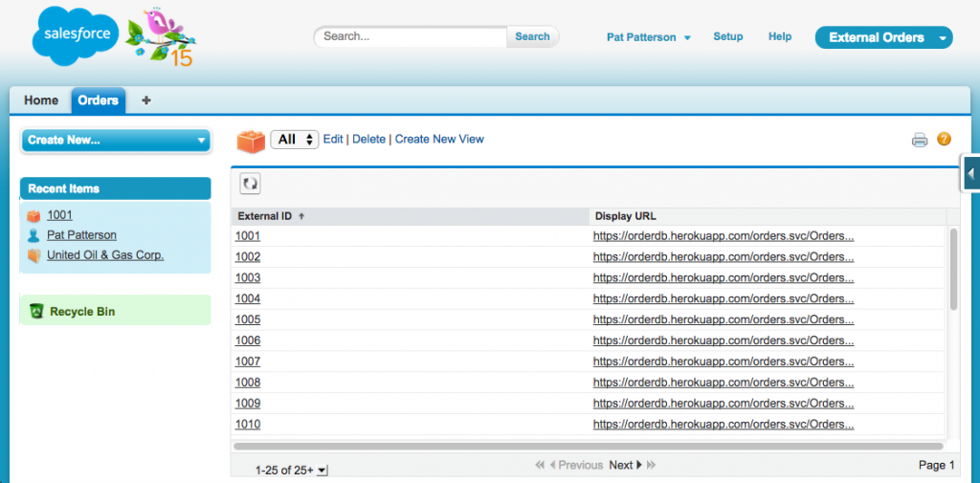Click the Create New View link
This screenshot has width=980, height=483.
[x=439, y=140]
